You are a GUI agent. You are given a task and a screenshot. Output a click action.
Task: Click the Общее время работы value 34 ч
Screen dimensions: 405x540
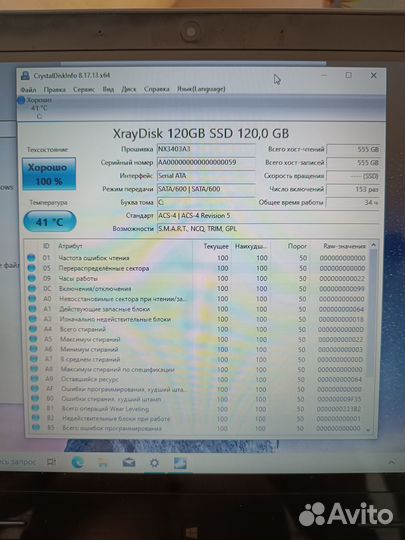tap(353, 202)
